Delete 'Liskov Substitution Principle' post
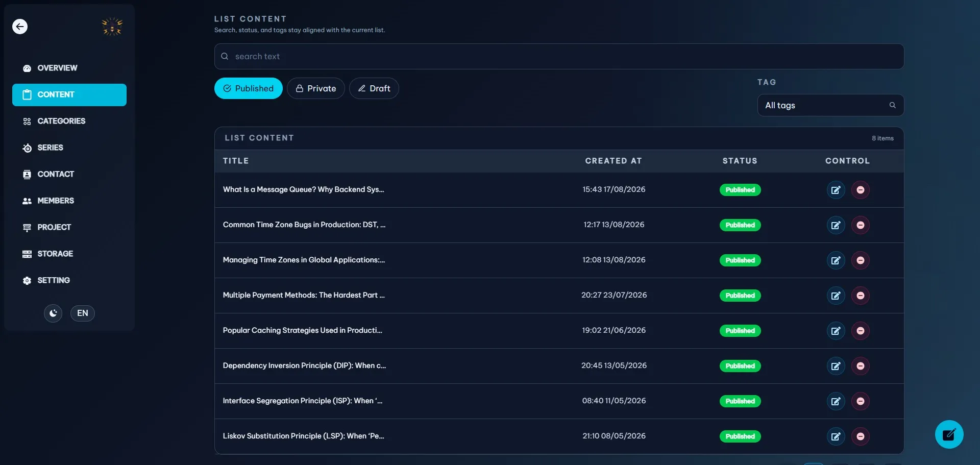This screenshot has width=980, height=465. point(861,437)
